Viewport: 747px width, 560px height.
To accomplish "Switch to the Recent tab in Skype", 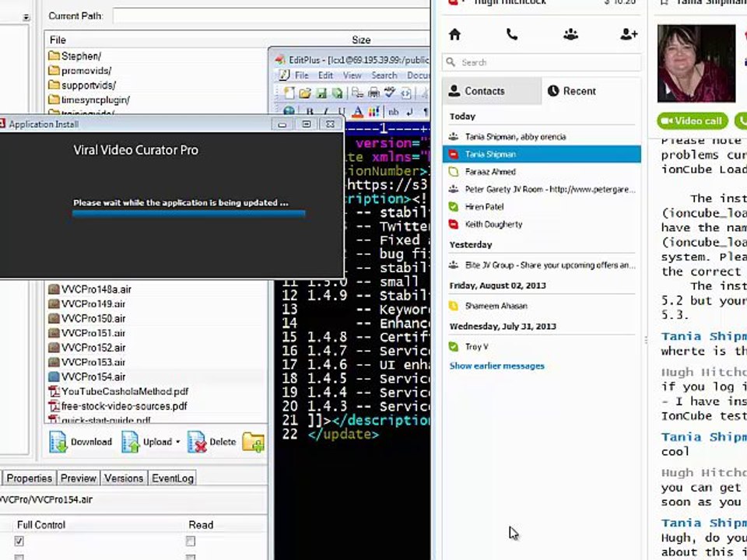I will 572,91.
